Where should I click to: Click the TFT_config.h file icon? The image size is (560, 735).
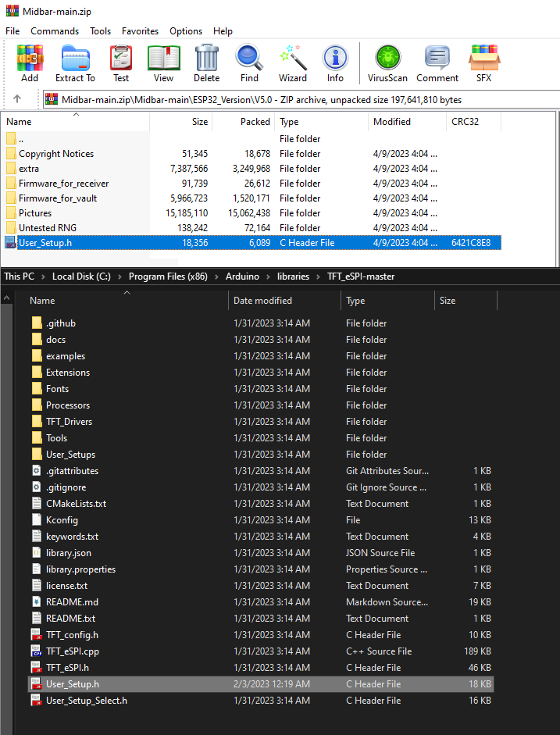tap(37, 635)
